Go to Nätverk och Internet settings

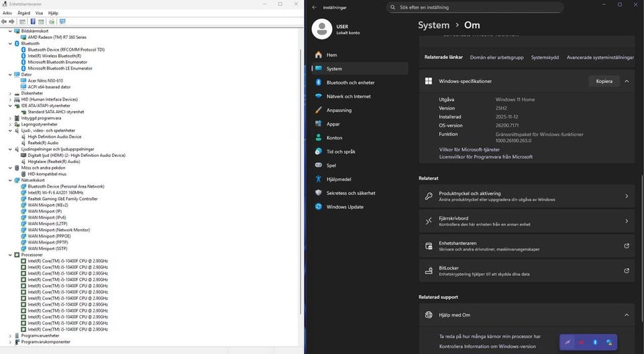point(348,97)
